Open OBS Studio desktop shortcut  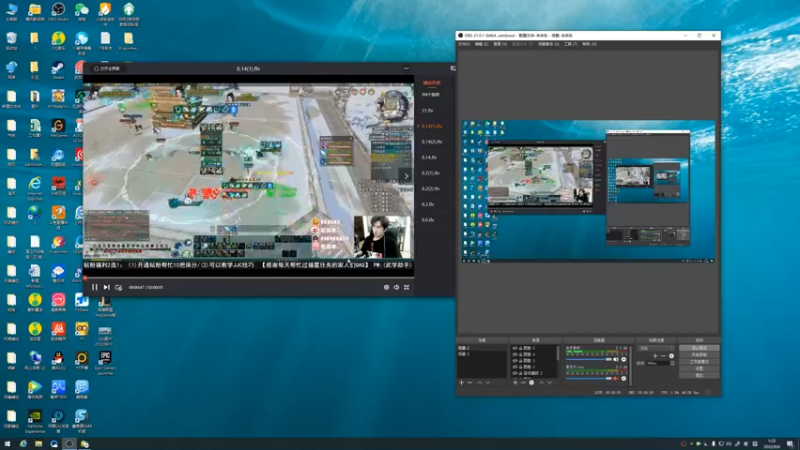pos(58,12)
